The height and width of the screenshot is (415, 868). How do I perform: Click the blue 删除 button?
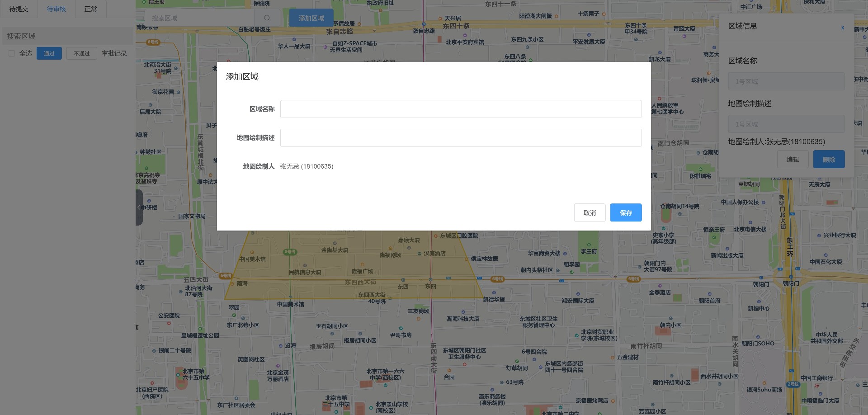click(829, 159)
